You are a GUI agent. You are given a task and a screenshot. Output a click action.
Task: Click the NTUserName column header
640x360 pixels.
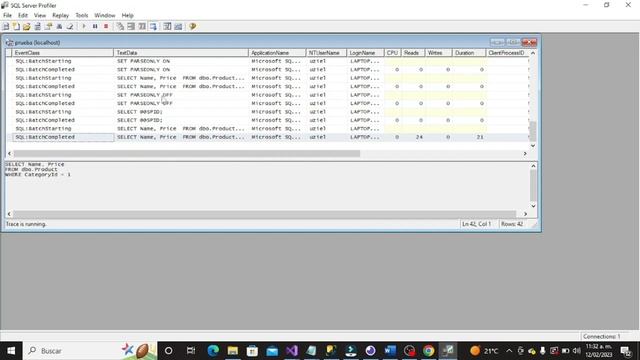pyautogui.click(x=326, y=53)
